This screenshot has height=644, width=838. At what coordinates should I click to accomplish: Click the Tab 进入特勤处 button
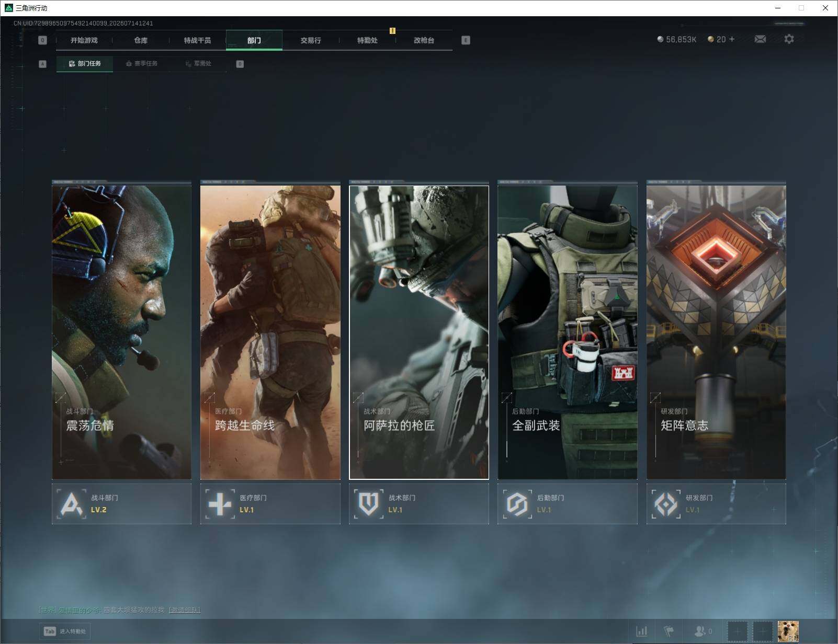pos(65,631)
